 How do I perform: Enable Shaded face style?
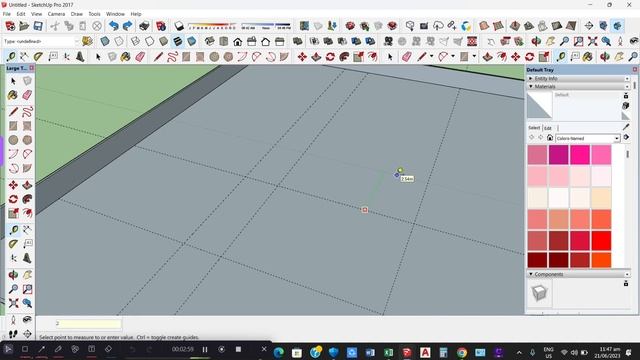pos(164,41)
